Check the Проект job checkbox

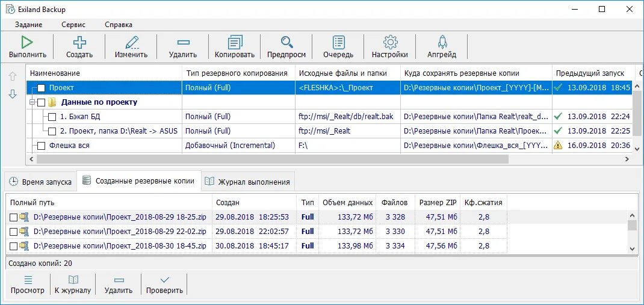[41, 88]
